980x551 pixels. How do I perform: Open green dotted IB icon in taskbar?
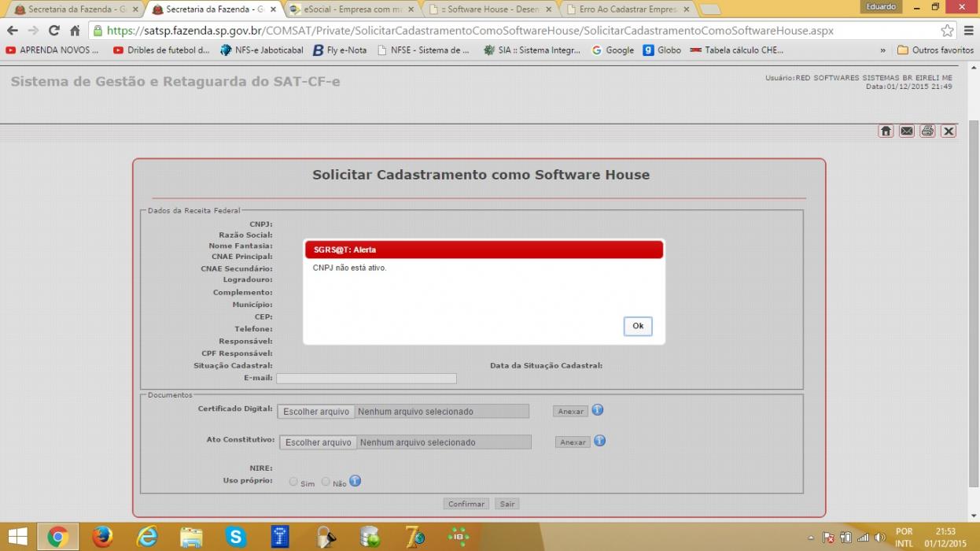459,537
